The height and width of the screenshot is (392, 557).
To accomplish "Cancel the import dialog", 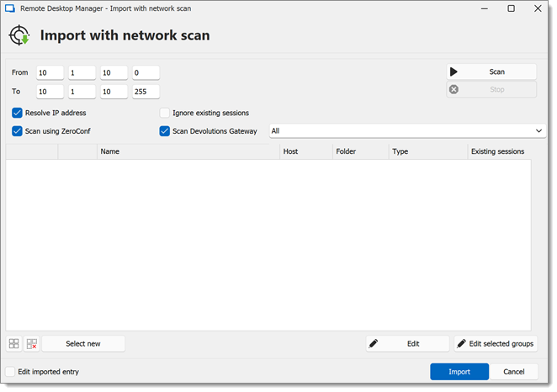I will [513, 372].
